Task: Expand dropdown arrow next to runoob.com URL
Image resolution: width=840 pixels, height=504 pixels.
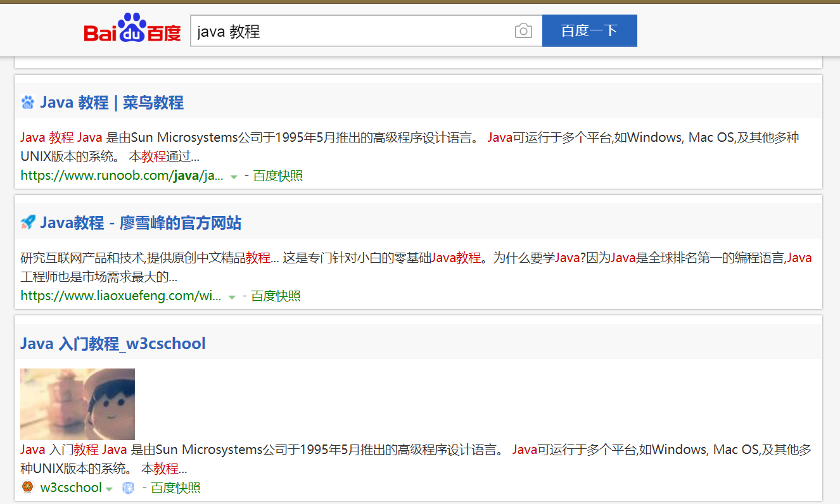Action: click(x=234, y=177)
